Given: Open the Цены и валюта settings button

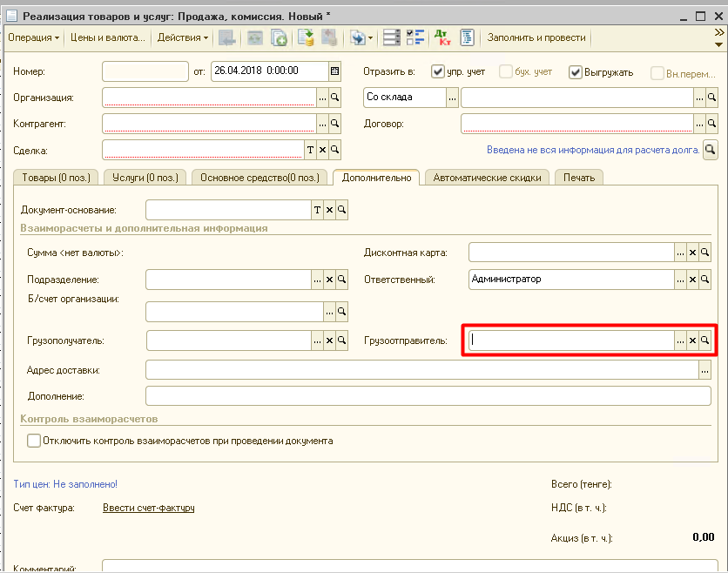Looking at the screenshot, I should tap(108, 37).
